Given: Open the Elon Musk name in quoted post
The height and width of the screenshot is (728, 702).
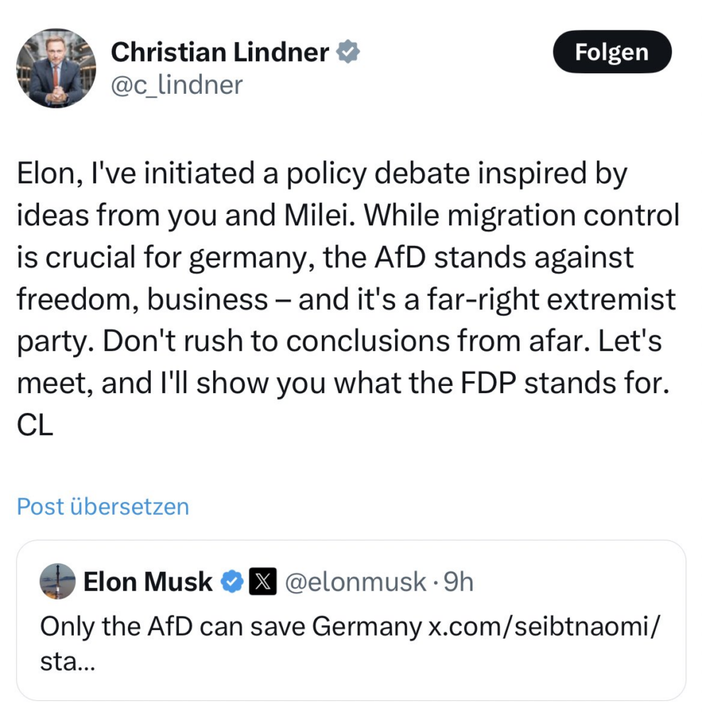Looking at the screenshot, I should [x=148, y=582].
